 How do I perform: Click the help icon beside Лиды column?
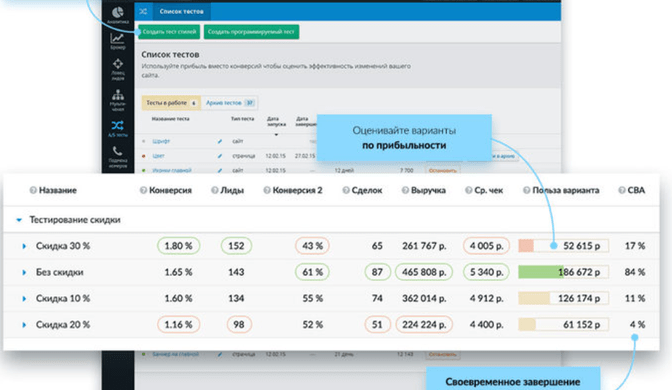214,190
